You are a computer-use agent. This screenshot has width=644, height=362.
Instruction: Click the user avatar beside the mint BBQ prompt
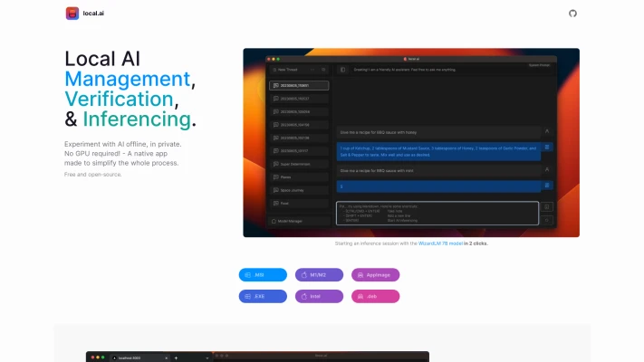(x=547, y=169)
